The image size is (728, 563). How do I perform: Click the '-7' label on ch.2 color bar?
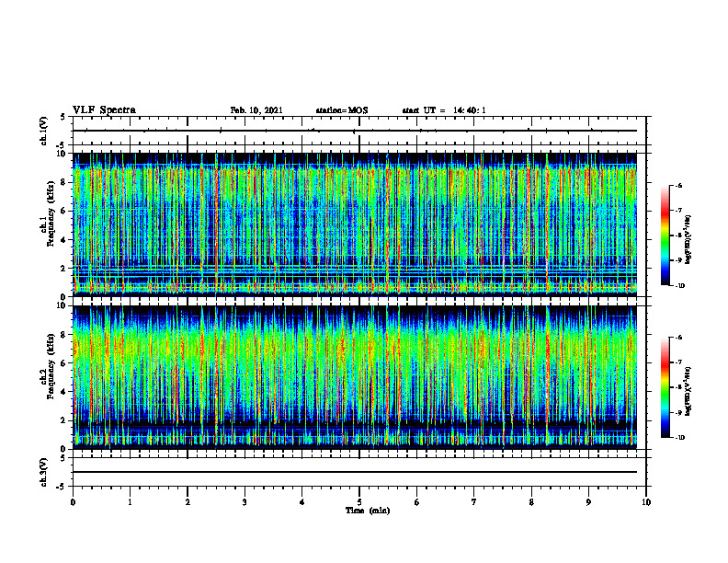(678, 362)
